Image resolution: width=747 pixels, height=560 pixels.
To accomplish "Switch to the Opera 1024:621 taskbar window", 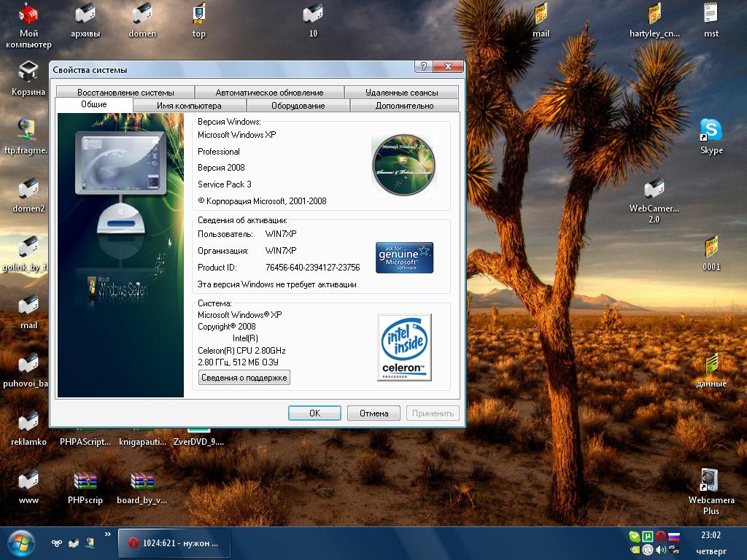I will point(174,543).
